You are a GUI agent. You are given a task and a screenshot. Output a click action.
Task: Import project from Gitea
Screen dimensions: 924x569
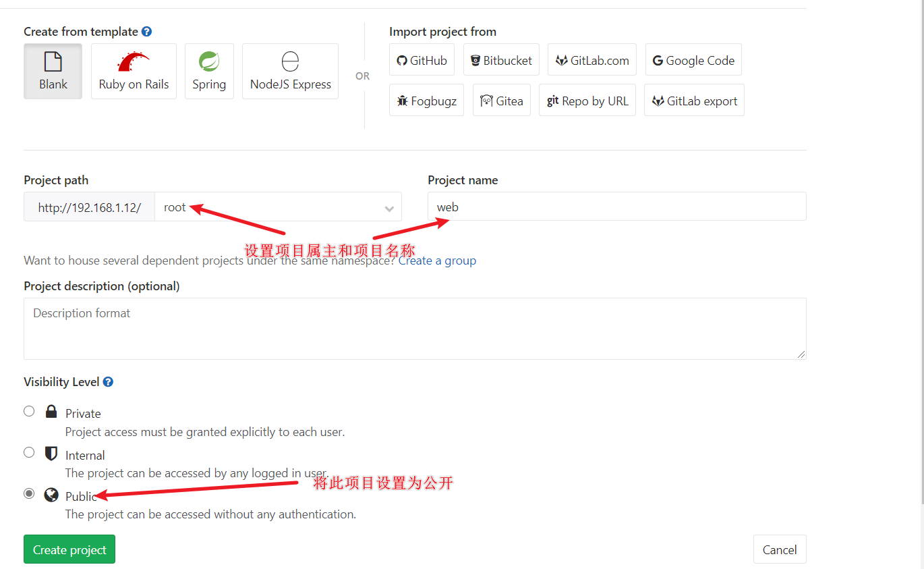click(x=502, y=101)
